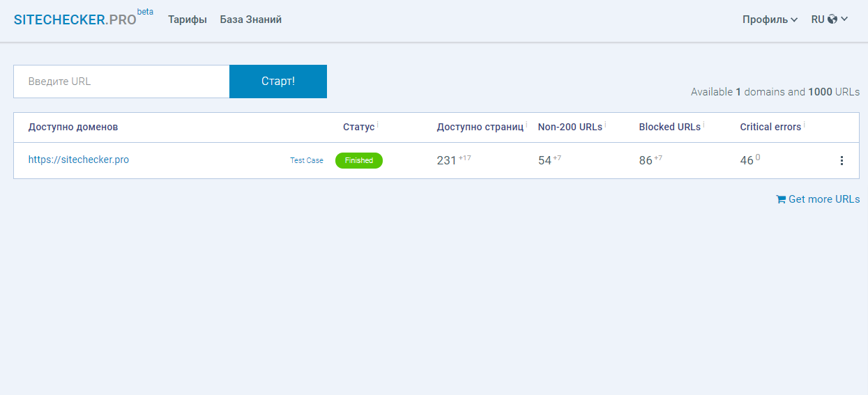The image size is (868, 395).
Task: Show the info tooltip beside Статус
Action: click(378, 125)
